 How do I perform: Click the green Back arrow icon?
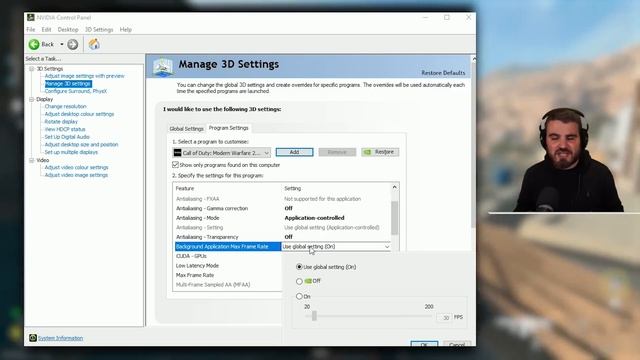coord(34,44)
